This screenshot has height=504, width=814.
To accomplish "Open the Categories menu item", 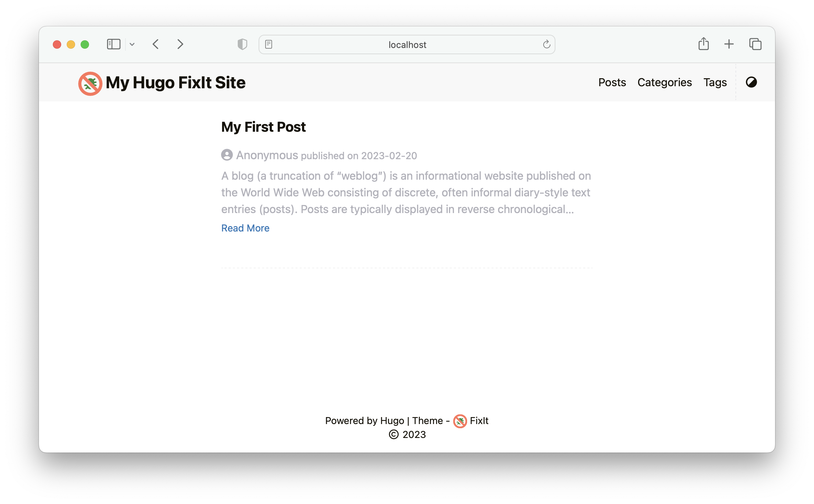I will [664, 82].
